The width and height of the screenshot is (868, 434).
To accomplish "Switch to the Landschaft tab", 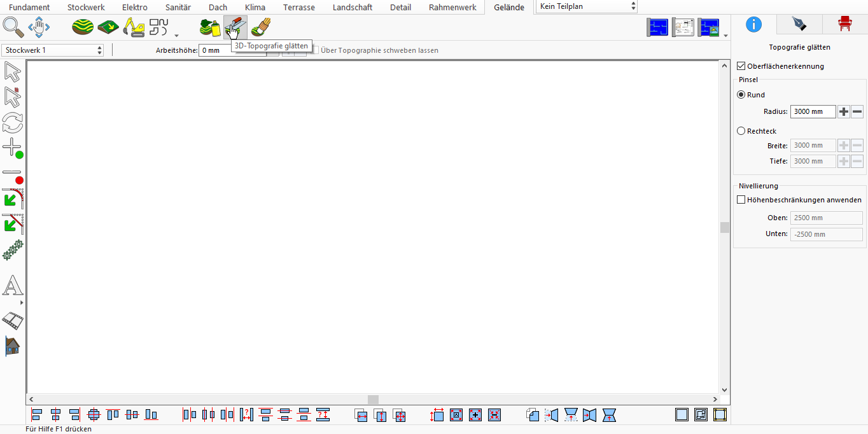I will 353,8.
